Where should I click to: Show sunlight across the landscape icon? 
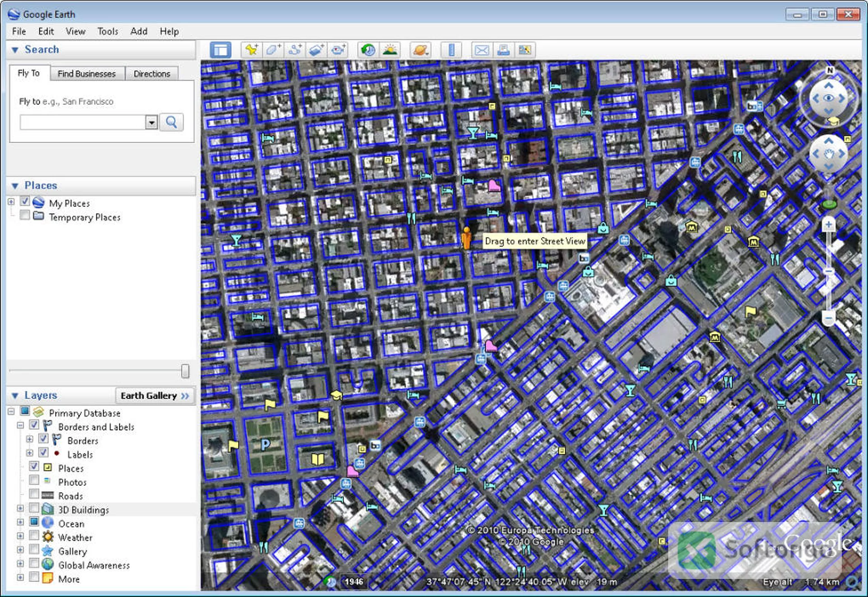[x=390, y=50]
